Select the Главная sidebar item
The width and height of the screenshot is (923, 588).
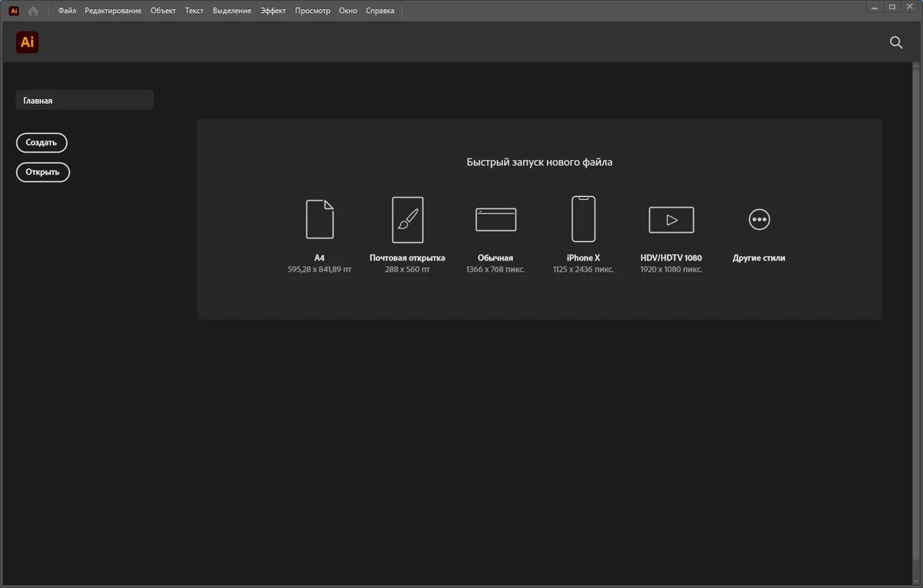click(x=85, y=100)
